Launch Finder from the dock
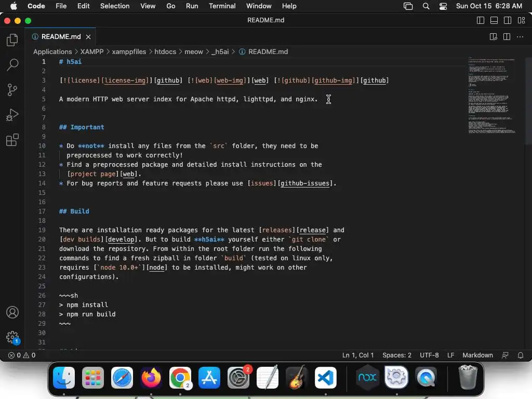Viewport: 532px width, 399px height. 64,378
